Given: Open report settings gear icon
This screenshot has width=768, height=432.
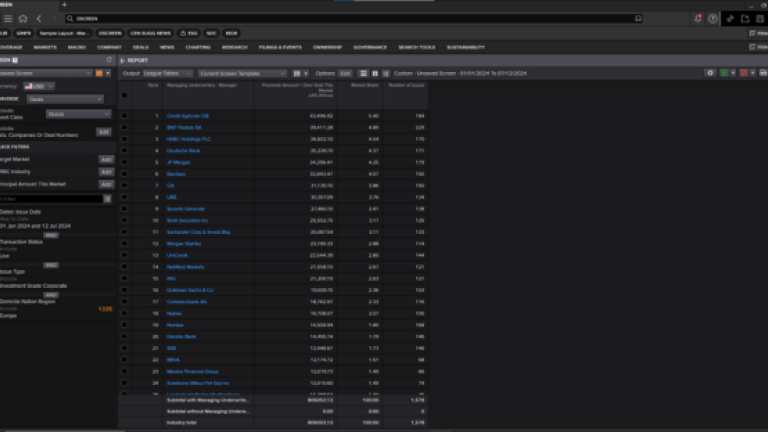Looking at the screenshot, I should pos(710,73).
